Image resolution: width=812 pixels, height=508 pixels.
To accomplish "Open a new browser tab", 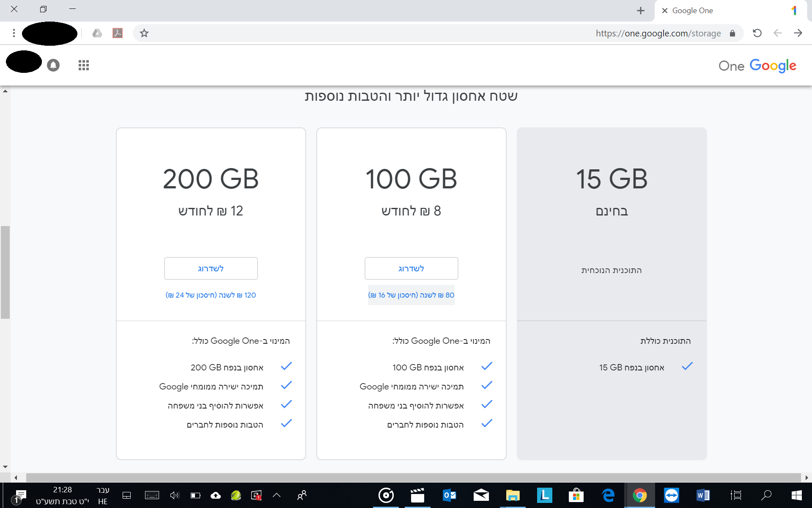I will 641,11.
